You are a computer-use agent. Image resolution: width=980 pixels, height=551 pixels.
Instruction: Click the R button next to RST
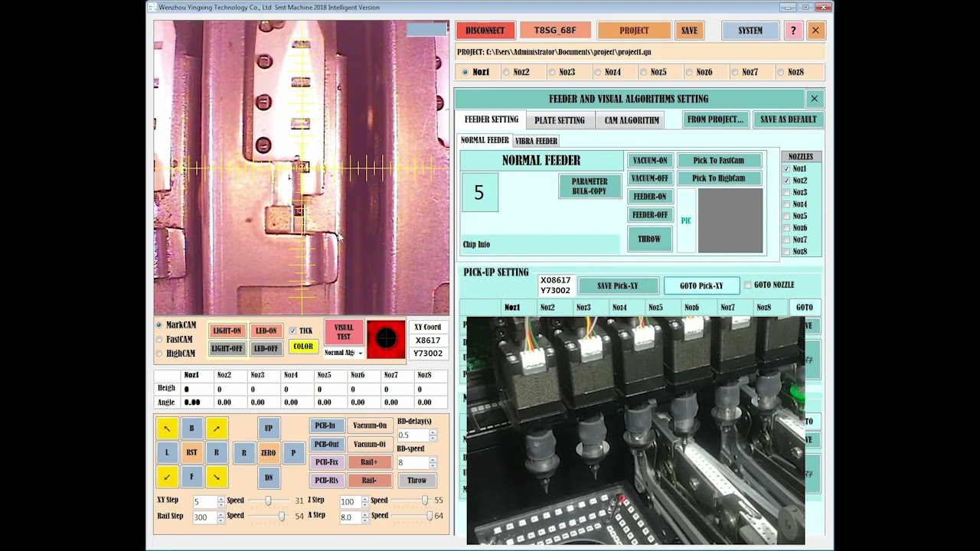(217, 452)
